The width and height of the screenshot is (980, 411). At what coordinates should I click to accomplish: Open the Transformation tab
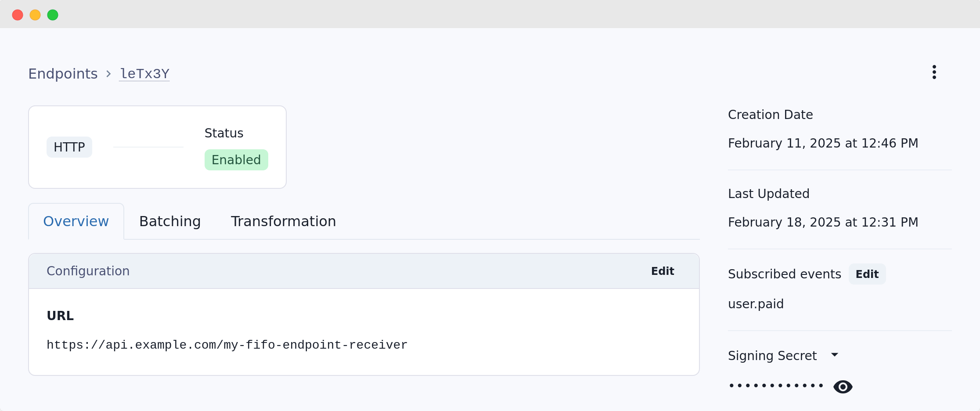283,221
